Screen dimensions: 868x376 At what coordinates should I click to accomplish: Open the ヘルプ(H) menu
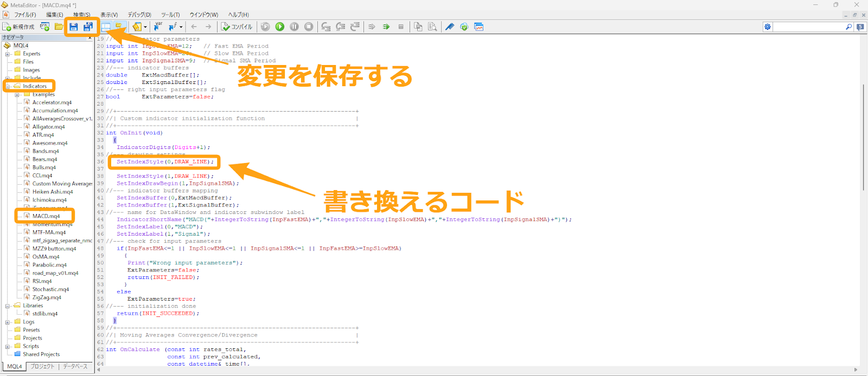click(x=238, y=15)
